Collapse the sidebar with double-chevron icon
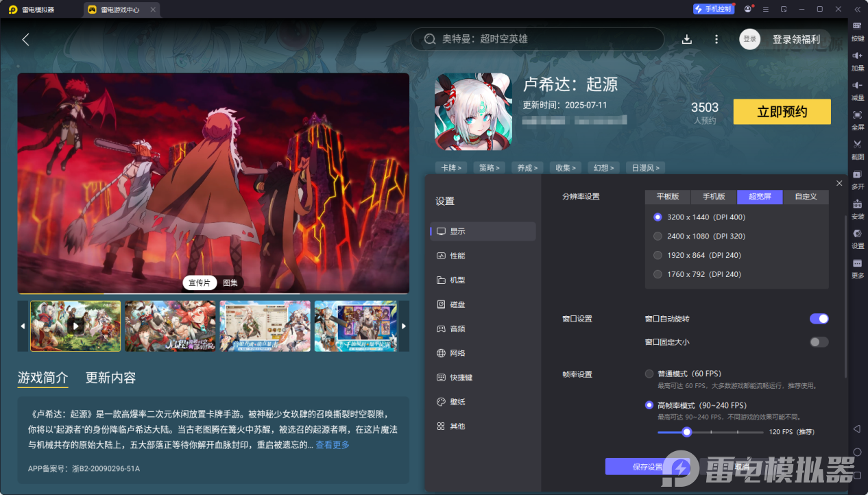Image resolution: width=868 pixels, height=495 pixels. coord(857,9)
